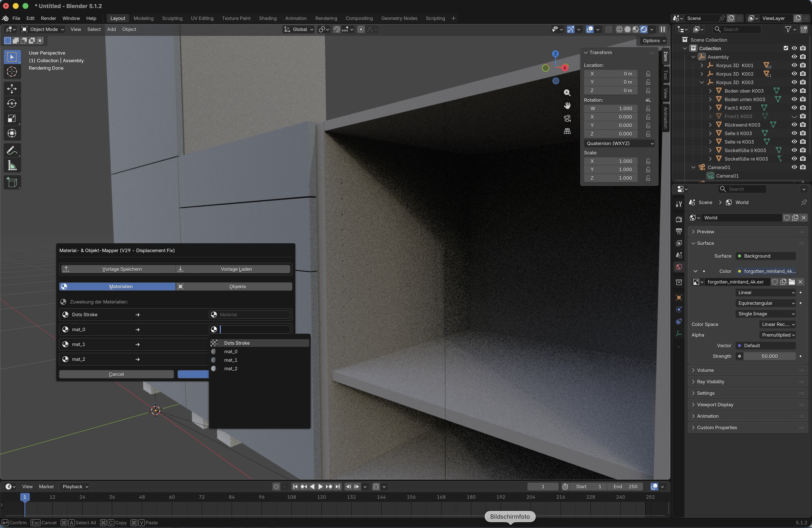Screen dimensions: 812x528
Task: Jump to the timeline start frame
Action: pos(295,487)
